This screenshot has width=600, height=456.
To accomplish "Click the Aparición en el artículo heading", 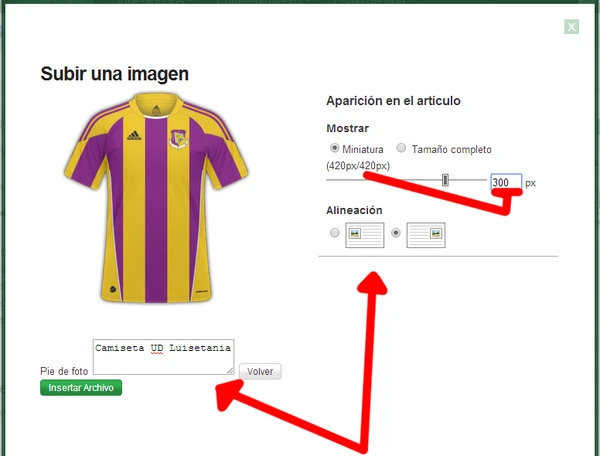I will coord(393,101).
